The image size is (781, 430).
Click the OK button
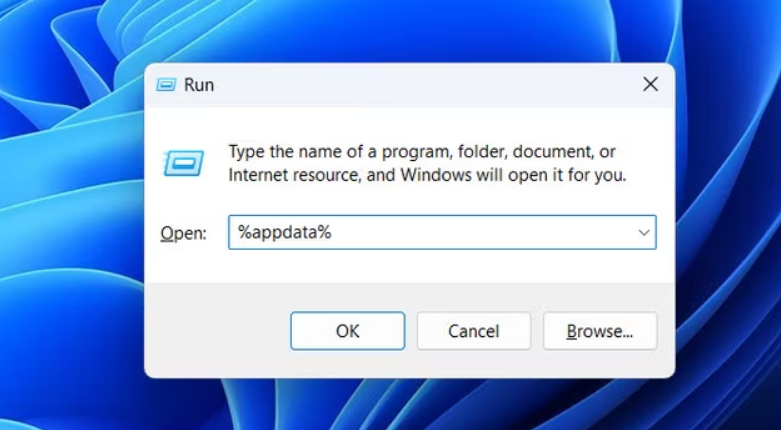(x=347, y=331)
